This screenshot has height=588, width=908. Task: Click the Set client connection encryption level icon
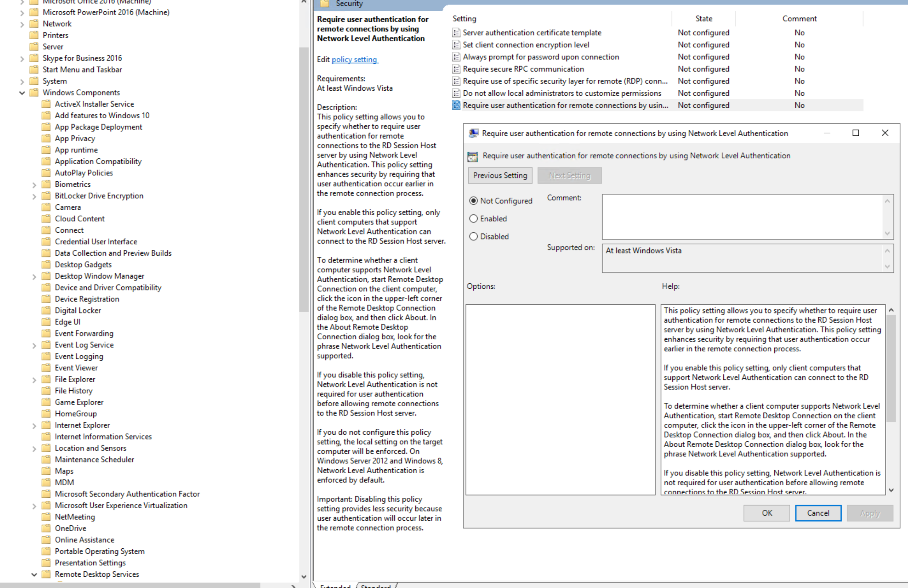(x=456, y=45)
